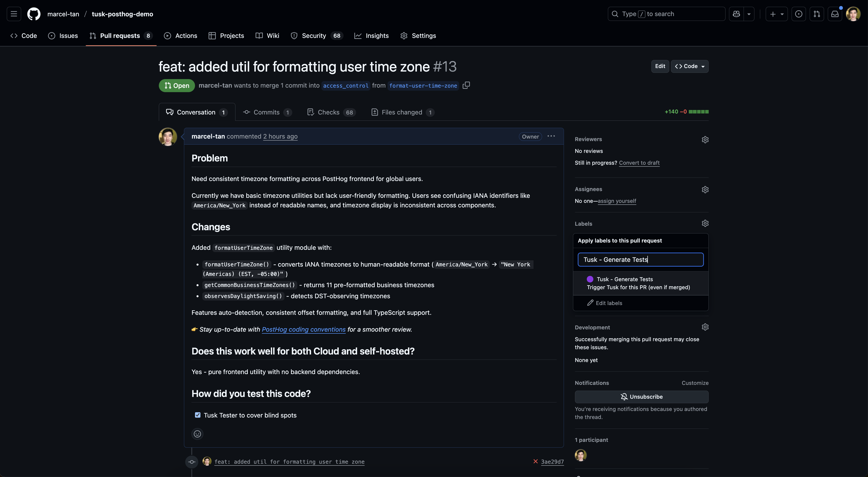The height and width of the screenshot is (477, 868).
Task: Copy the head branch name icon
Action: tap(466, 86)
